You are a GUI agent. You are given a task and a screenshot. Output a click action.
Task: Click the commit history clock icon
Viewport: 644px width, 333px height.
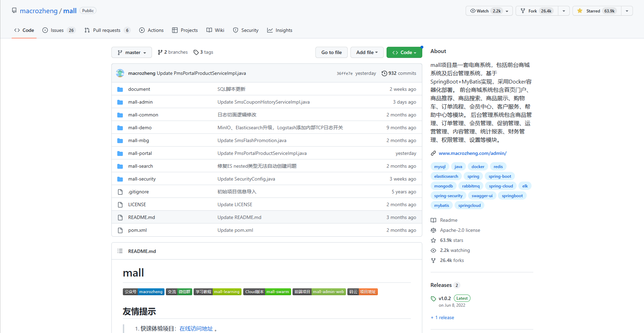tap(384, 73)
